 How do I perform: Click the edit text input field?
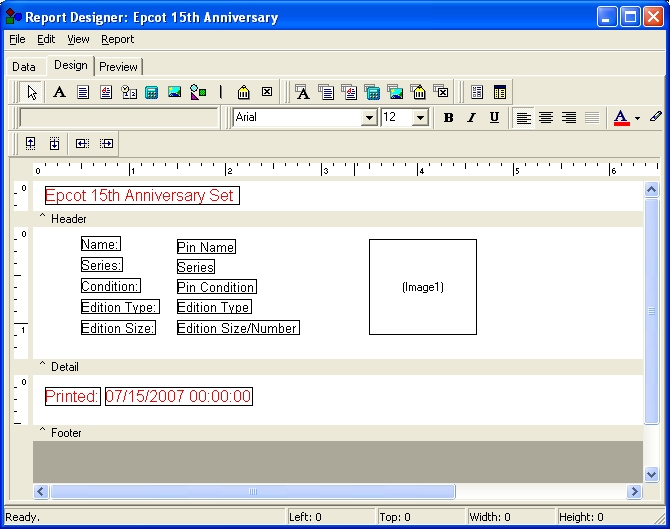[x=119, y=118]
